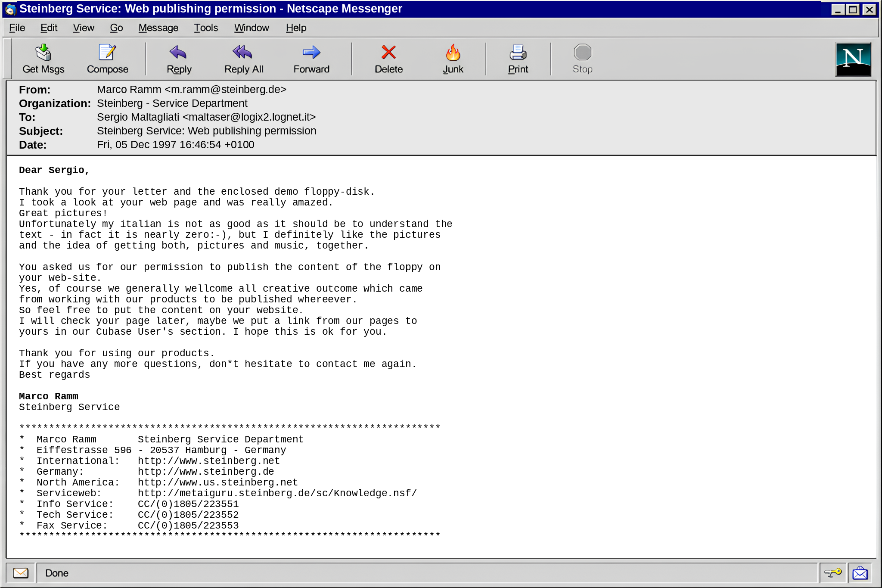
Task: Forward this message
Action: [x=311, y=59]
